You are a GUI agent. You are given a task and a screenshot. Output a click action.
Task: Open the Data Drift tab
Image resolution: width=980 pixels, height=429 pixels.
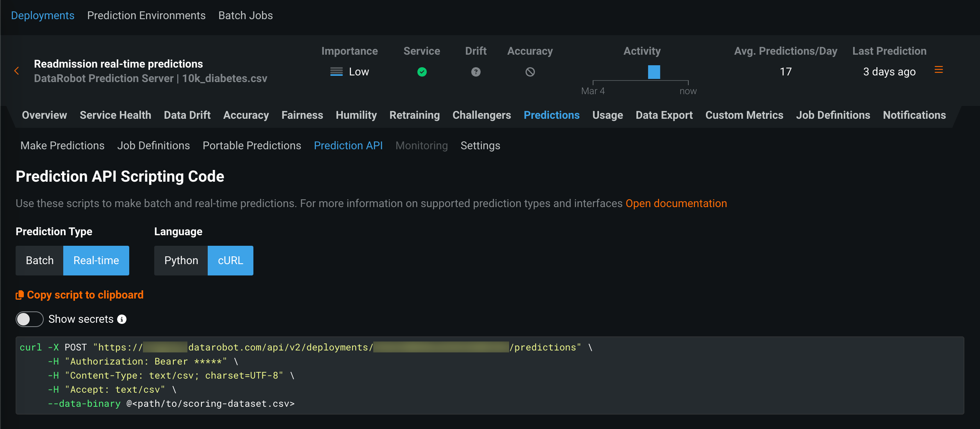[187, 115]
